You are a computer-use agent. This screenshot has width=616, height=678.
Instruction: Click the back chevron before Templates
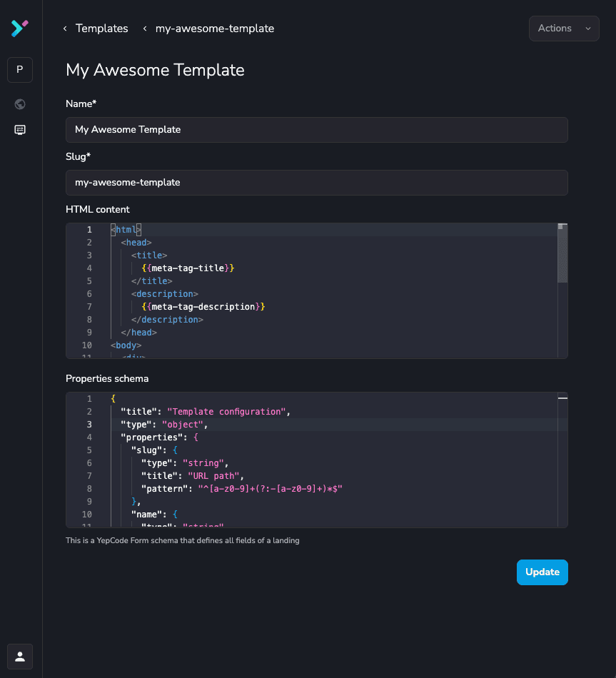65,29
